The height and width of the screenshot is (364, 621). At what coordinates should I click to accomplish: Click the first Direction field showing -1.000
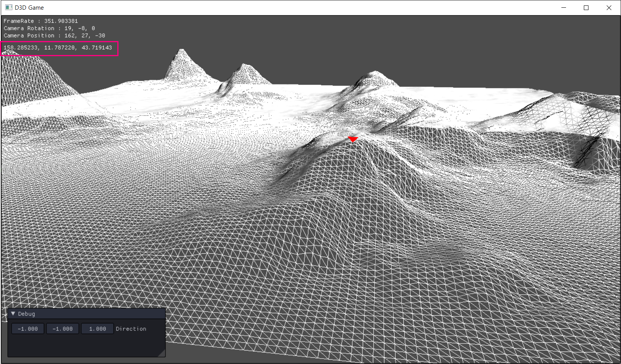(28, 329)
